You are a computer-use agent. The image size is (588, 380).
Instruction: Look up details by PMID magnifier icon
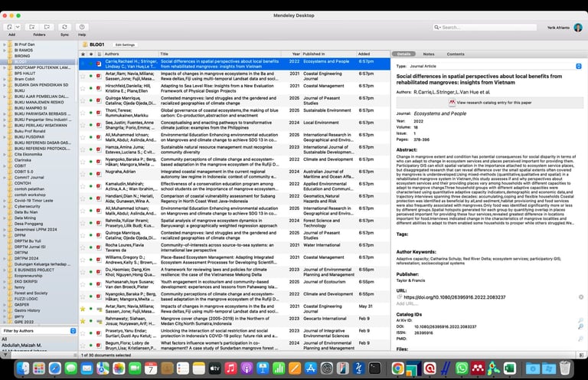581,339
